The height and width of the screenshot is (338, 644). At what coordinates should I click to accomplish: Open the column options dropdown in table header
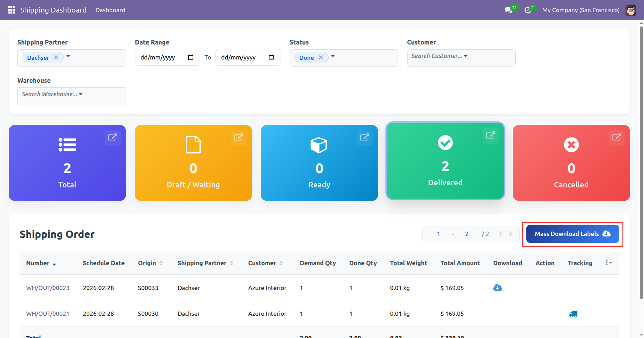(608, 263)
